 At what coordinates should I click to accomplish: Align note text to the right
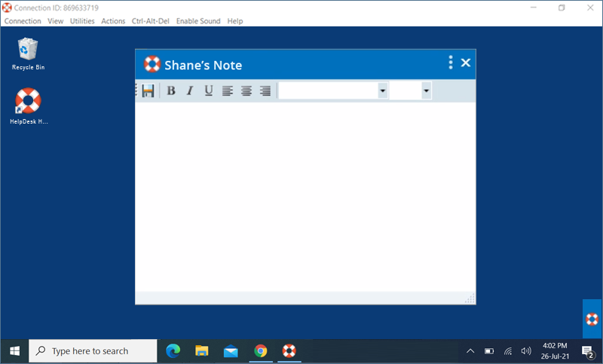pos(265,91)
